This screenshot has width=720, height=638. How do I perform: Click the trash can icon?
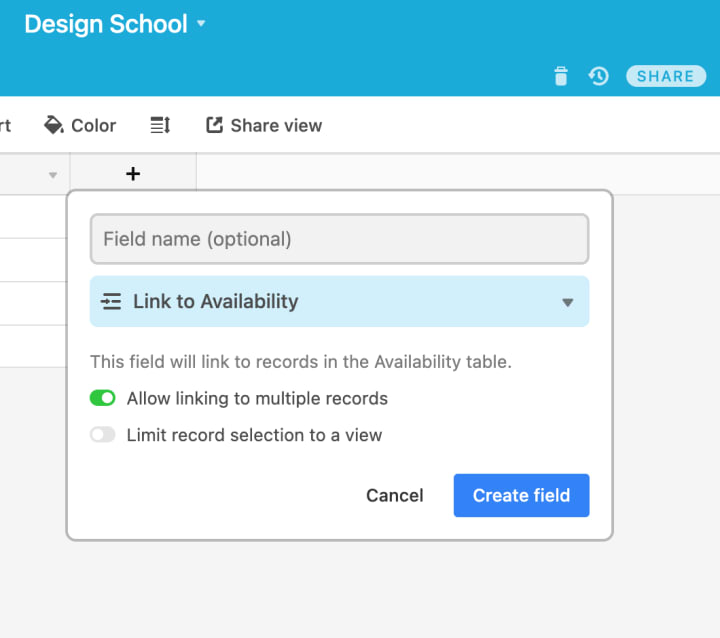point(561,76)
